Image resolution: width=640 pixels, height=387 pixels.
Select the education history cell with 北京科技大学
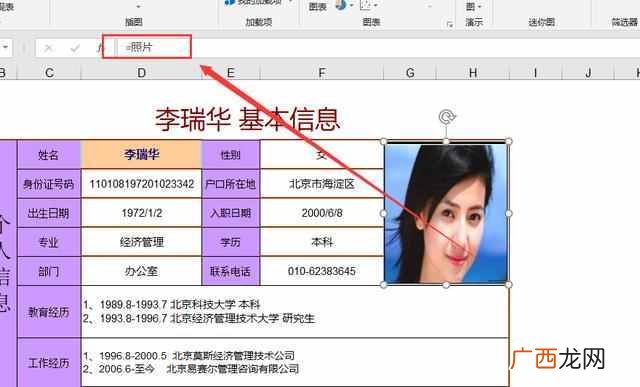point(295,312)
